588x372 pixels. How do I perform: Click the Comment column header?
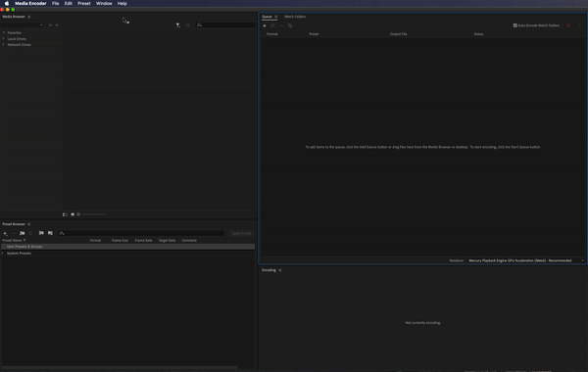pos(189,240)
